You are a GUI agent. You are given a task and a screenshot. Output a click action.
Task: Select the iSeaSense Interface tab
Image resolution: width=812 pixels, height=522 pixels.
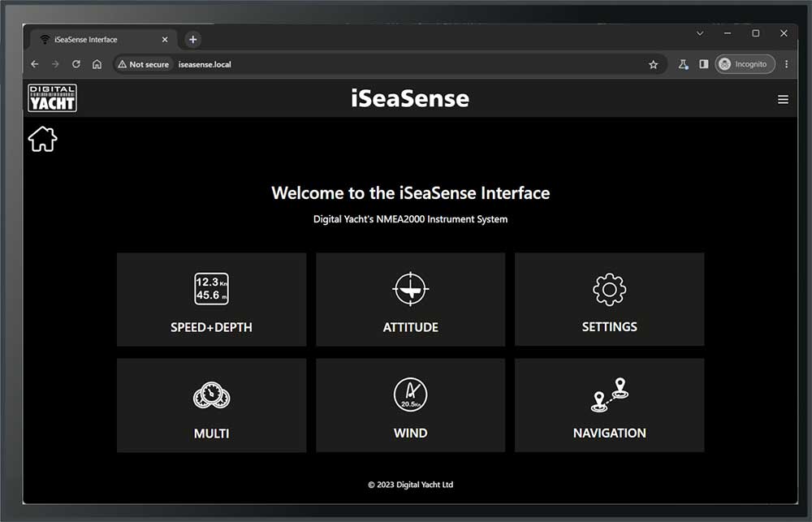[x=93, y=39]
